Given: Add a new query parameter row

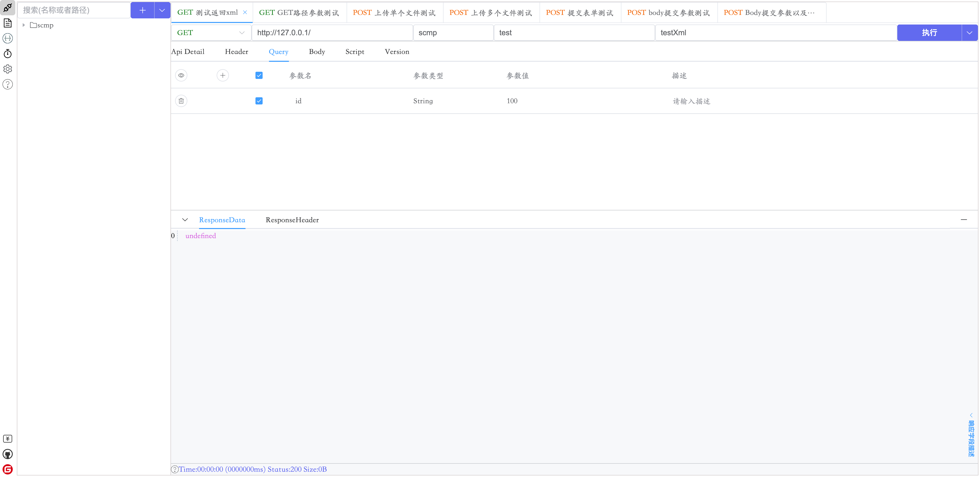Looking at the screenshot, I should click(223, 75).
